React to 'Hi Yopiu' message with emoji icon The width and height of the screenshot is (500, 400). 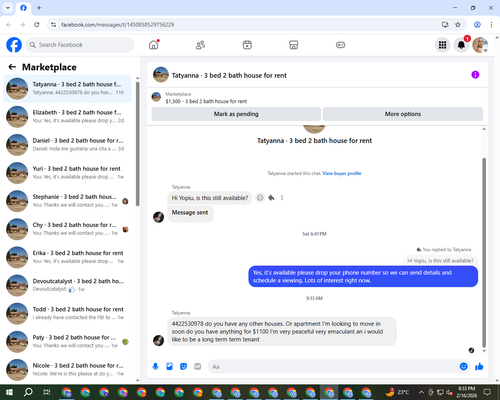[x=260, y=198]
